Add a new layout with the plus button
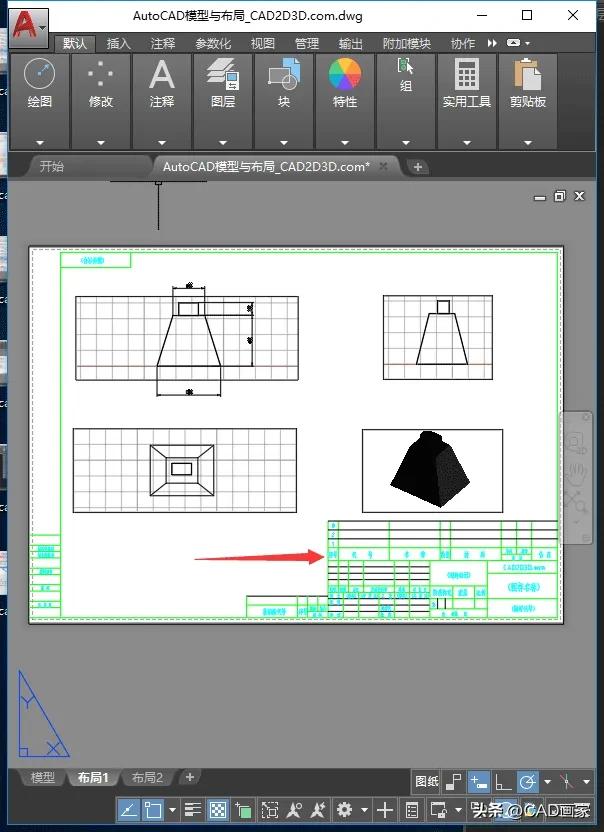The image size is (604, 832). point(189,777)
